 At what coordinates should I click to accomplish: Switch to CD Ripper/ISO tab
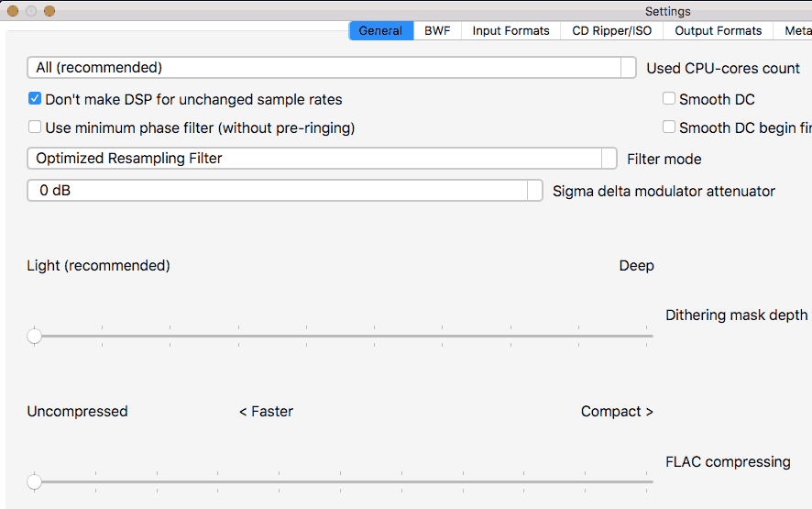[611, 30]
